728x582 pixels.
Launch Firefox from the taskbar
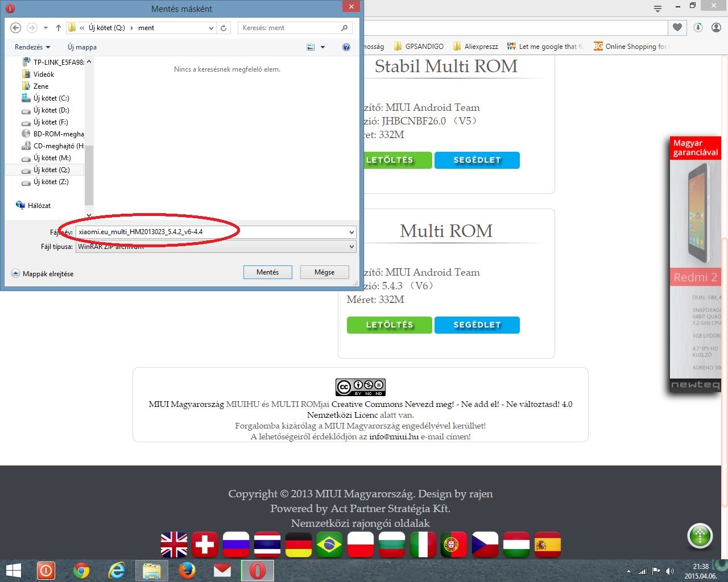(187, 571)
